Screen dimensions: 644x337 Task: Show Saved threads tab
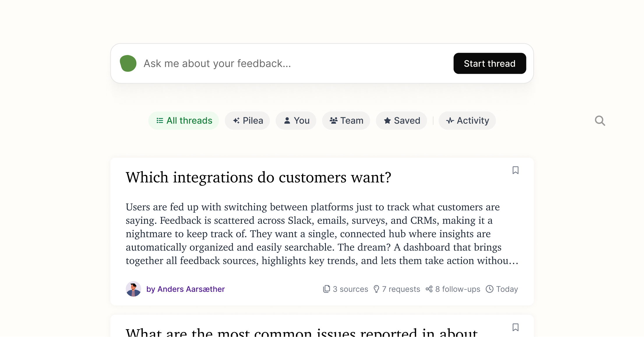[x=401, y=120]
